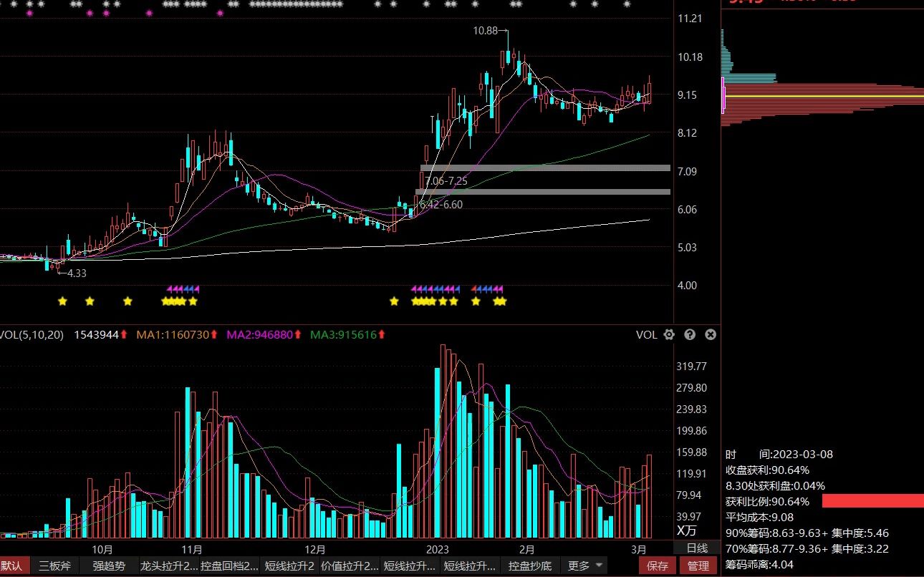Image resolution: width=924 pixels, height=577 pixels.
Task: Select the 默认 indicator tab
Action: tap(14, 566)
